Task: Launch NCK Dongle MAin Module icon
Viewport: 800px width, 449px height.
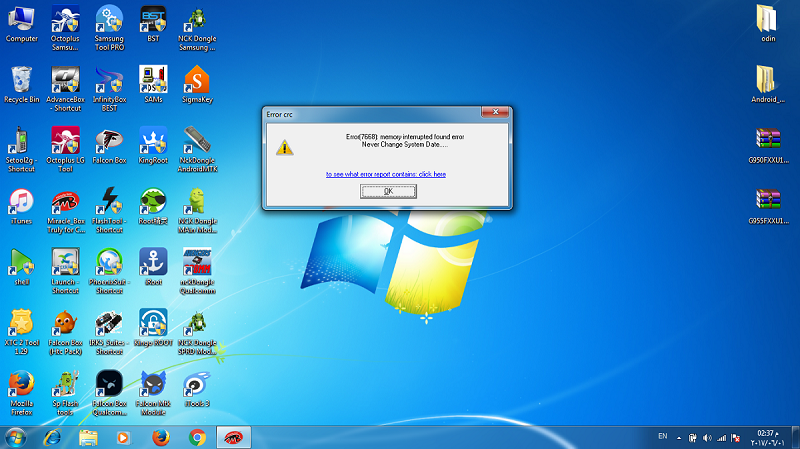Action: [x=197, y=210]
